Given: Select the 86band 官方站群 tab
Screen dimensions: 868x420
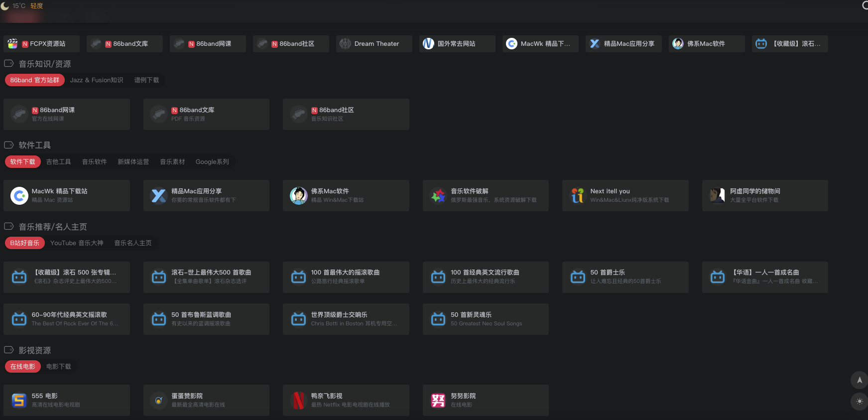Looking at the screenshot, I should (x=35, y=80).
